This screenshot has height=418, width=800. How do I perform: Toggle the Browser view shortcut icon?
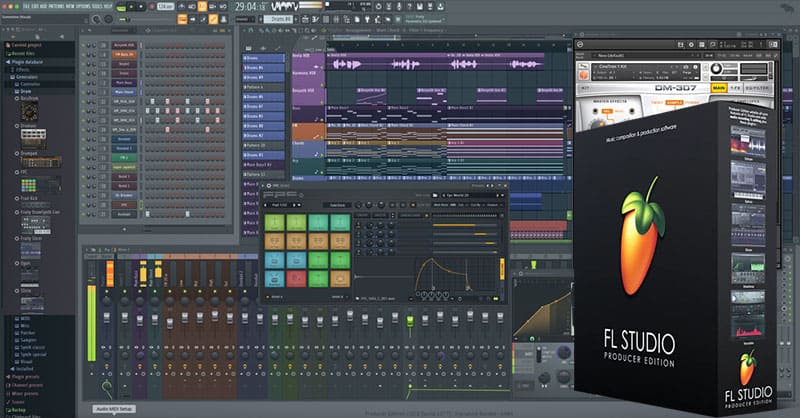(x=346, y=19)
